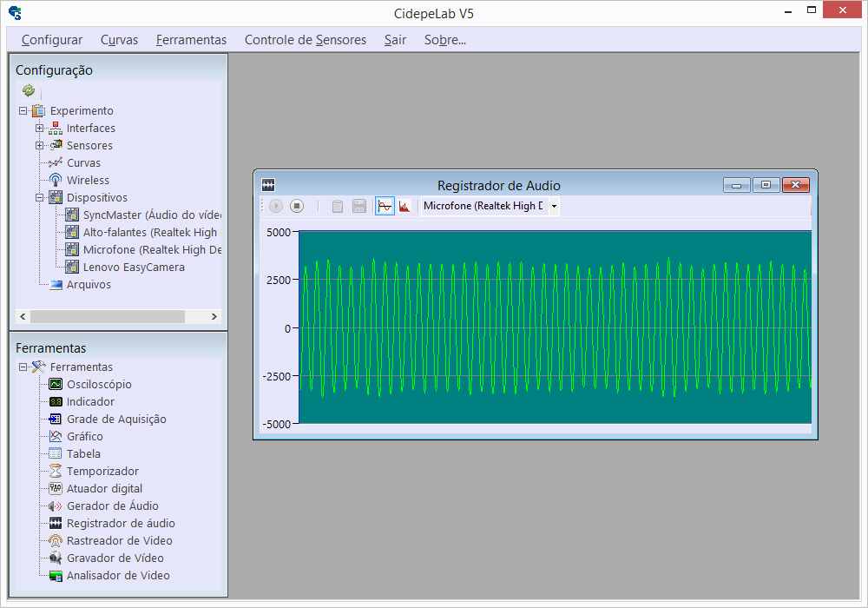Expand the Sensores tree node
The image size is (868, 608).
coord(39,146)
